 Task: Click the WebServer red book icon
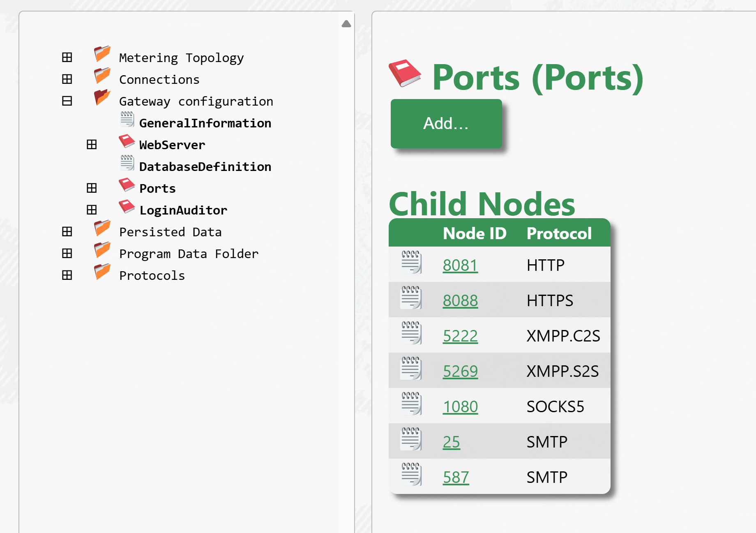[x=127, y=141]
